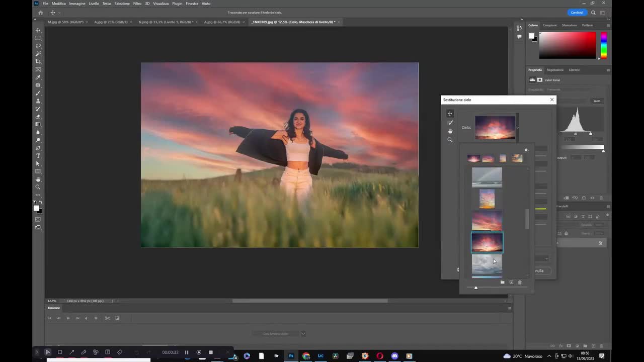Select the Crop tool
644x362 pixels.
(x=38, y=61)
